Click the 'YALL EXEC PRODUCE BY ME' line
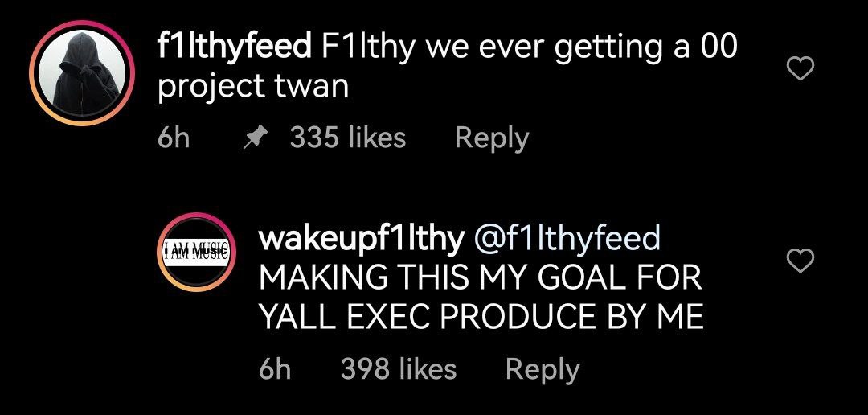The image size is (868, 415). point(481,318)
